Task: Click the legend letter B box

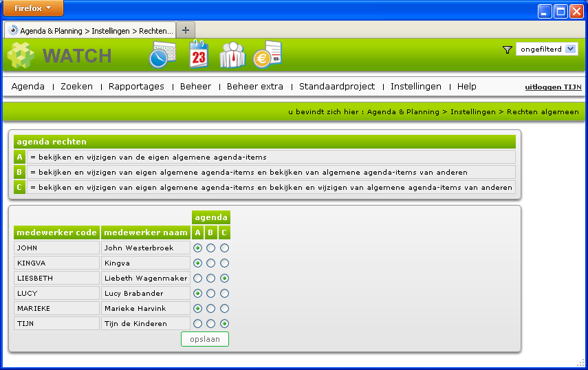Action: (x=19, y=172)
